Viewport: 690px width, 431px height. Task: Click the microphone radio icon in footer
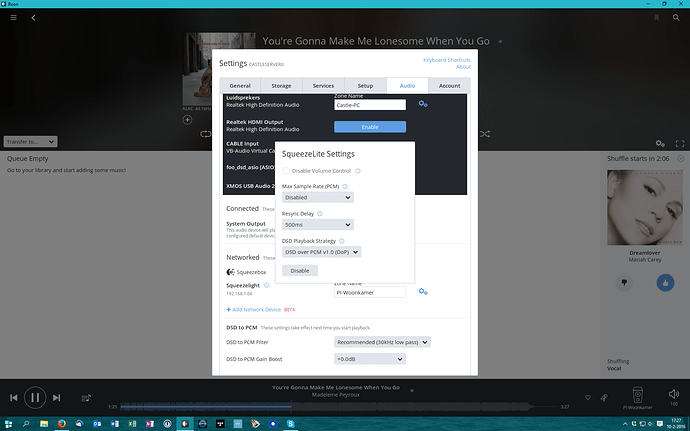[604, 398]
